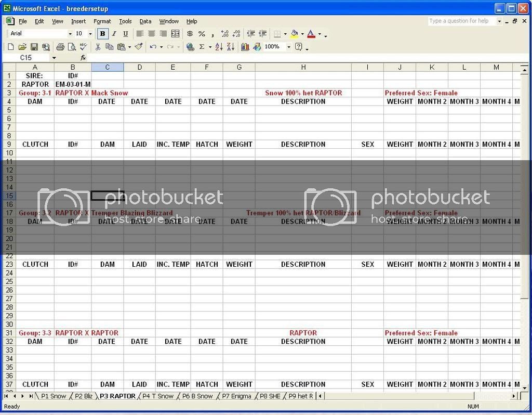Switch to the P6 B Snow sheet tab
The image size is (532, 415).
(198, 396)
